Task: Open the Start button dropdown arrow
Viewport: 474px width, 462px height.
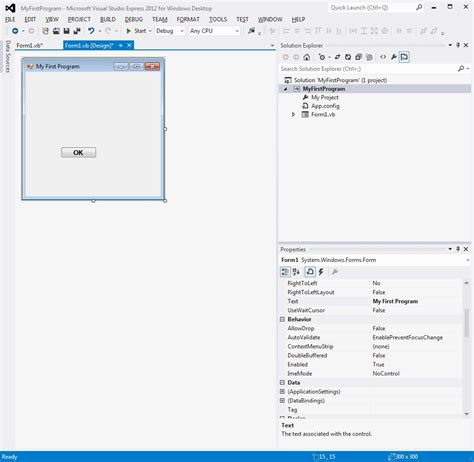Action: pyautogui.click(x=150, y=31)
